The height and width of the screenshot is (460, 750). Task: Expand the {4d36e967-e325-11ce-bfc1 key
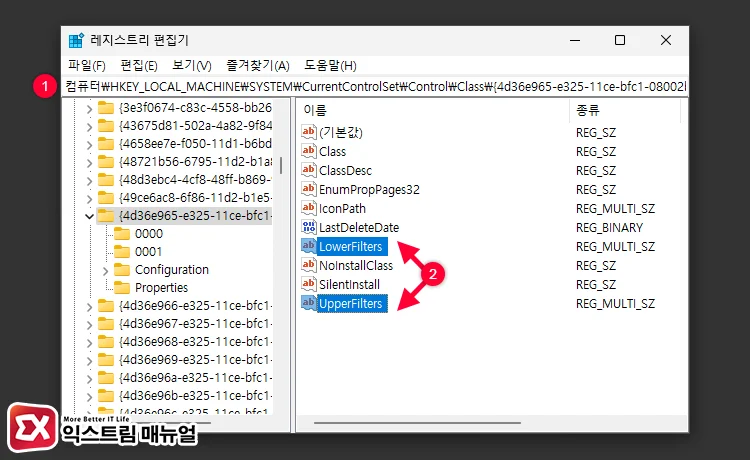pyautogui.click(x=89, y=325)
